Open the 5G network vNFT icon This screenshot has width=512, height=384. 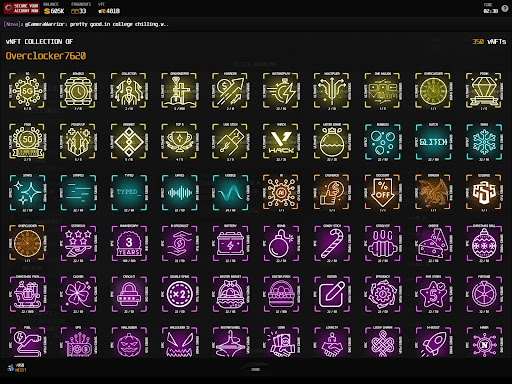point(27,91)
